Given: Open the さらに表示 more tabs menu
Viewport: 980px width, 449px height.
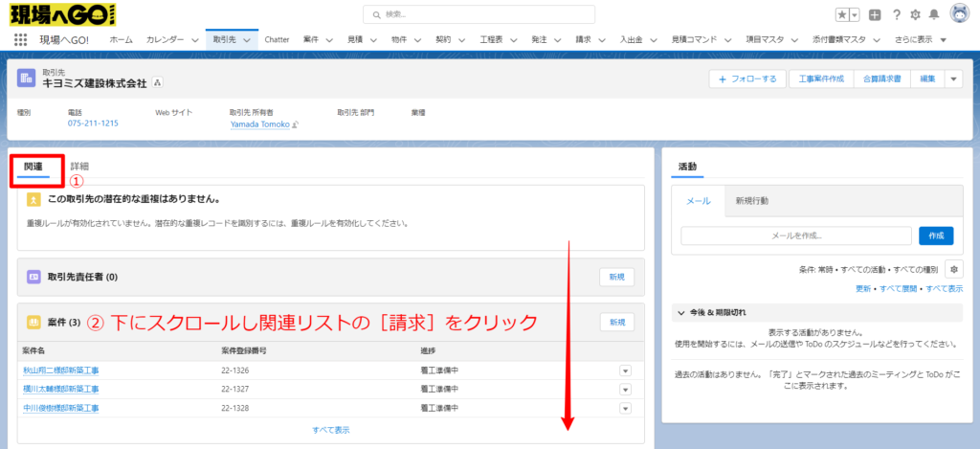Looking at the screenshot, I should [920, 39].
